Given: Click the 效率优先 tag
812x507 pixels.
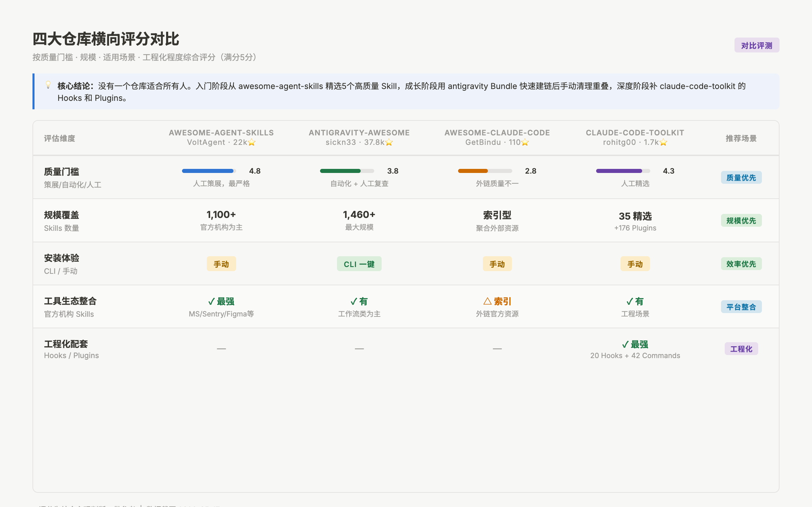Looking at the screenshot, I should (x=741, y=264).
